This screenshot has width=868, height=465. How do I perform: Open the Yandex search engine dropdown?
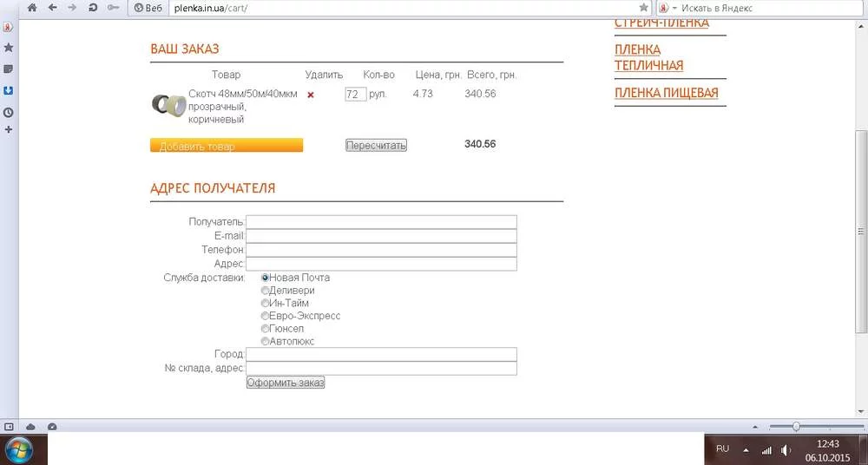(668, 8)
